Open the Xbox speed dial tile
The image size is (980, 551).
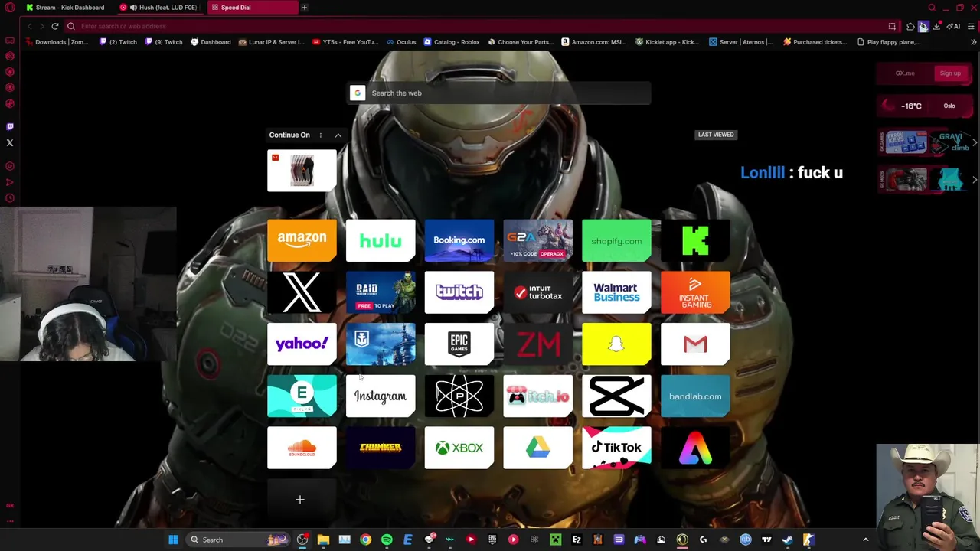[459, 448]
